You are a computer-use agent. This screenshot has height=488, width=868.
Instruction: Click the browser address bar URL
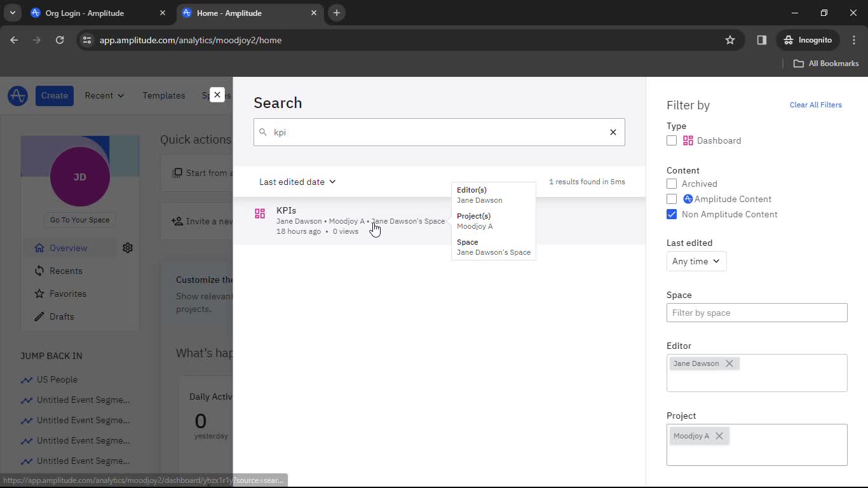191,40
